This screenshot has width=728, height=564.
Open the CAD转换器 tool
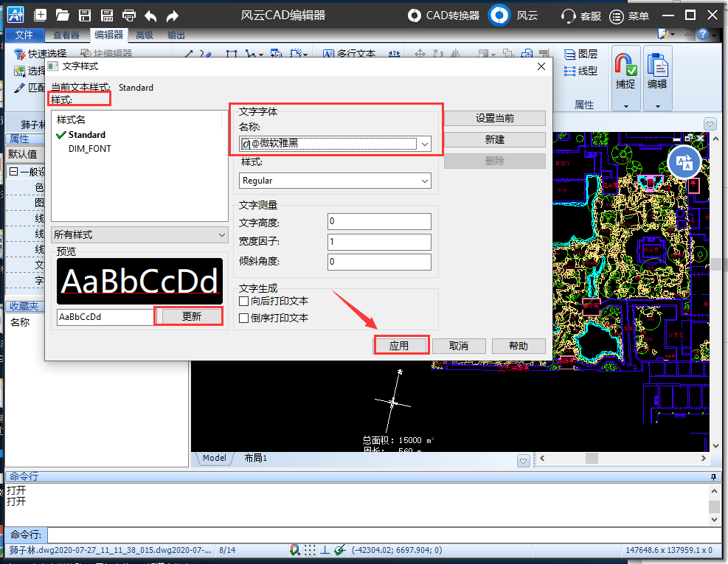[x=443, y=15]
